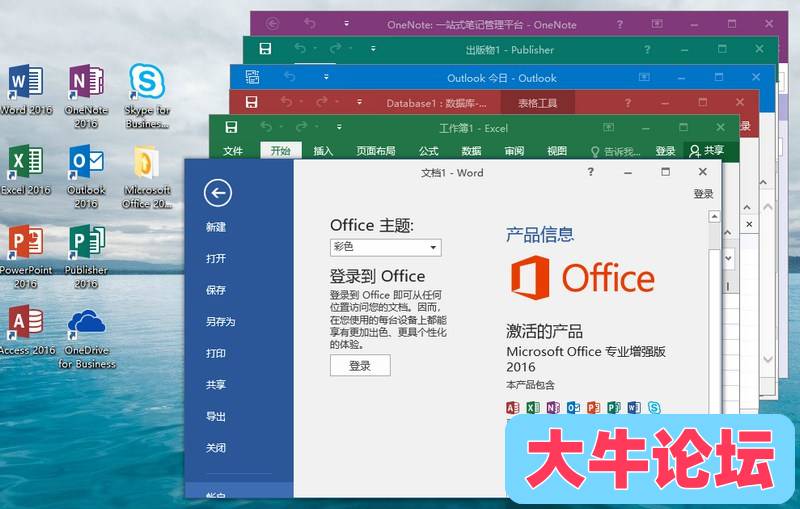This screenshot has width=800, height=509.
Task: Open the Microsoft Office 20... folder icon
Action: coord(147,176)
